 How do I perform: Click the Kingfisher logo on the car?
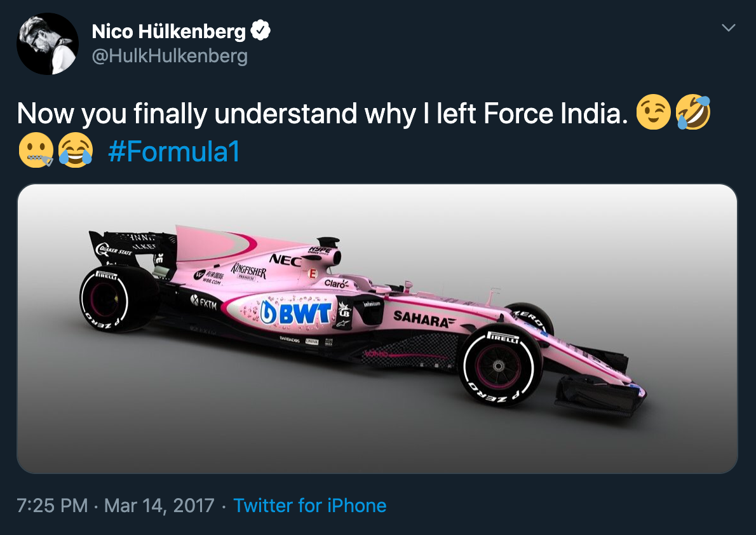tap(248, 272)
